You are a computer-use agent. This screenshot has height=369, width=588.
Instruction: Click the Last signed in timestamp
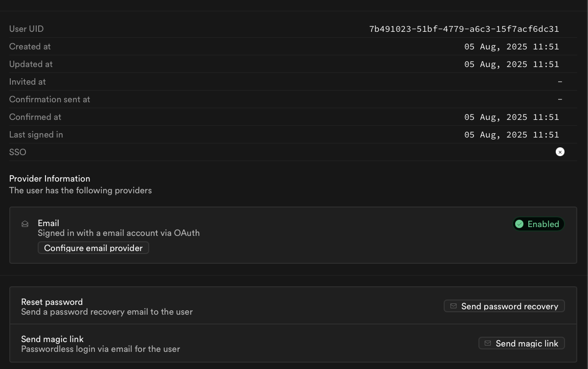[512, 135]
